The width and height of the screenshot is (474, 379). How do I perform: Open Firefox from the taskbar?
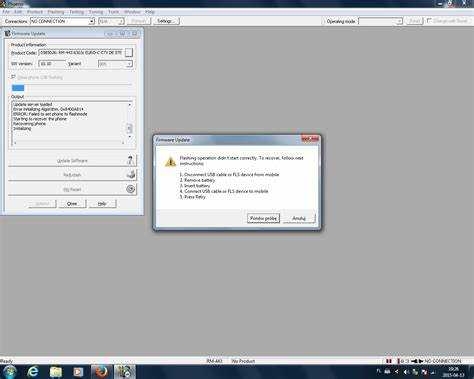101,371
